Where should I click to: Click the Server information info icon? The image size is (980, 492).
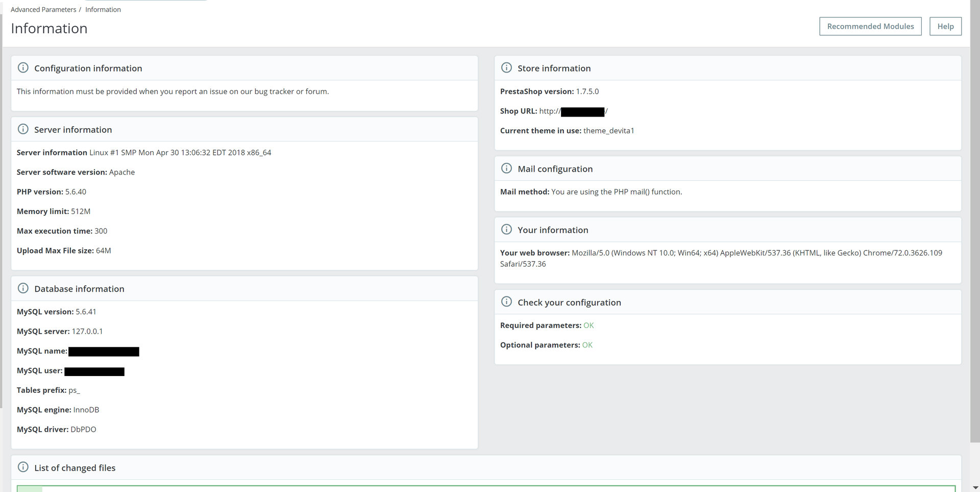click(x=23, y=129)
